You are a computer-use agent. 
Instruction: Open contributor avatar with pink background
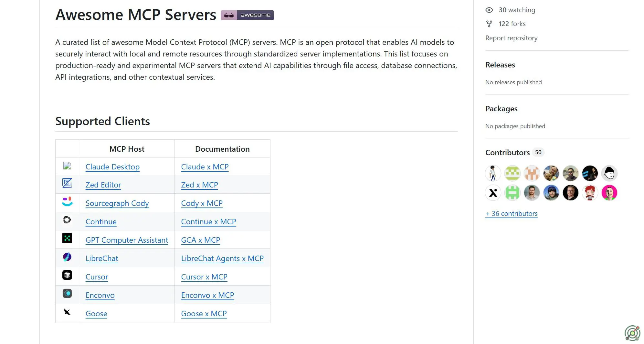click(x=609, y=193)
